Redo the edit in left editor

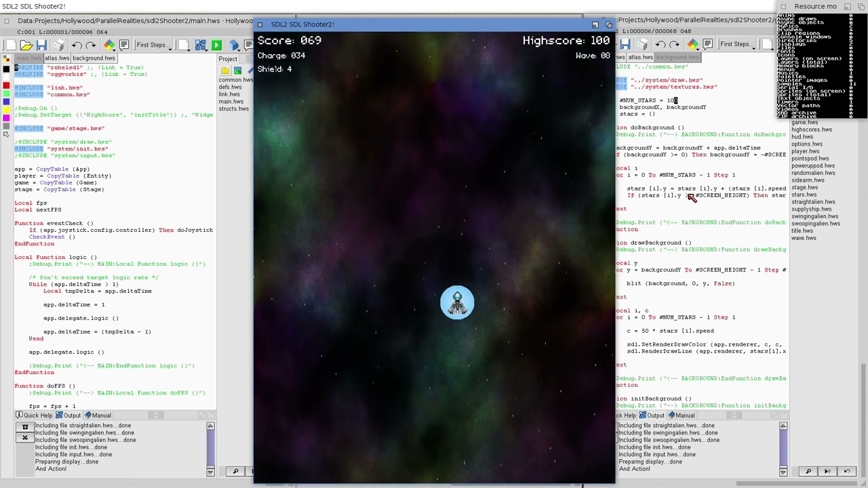(x=92, y=45)
